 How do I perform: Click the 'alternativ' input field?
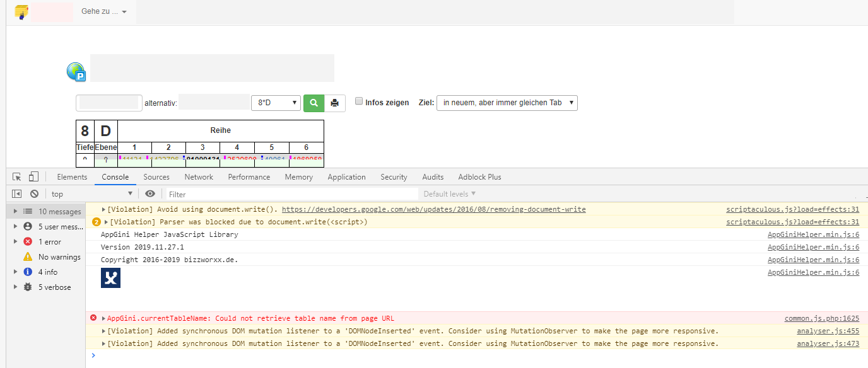tap(214, 102)
